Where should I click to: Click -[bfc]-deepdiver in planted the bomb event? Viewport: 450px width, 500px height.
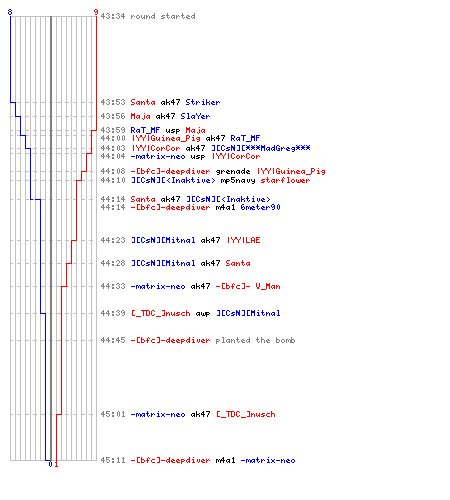pos(170,340)
